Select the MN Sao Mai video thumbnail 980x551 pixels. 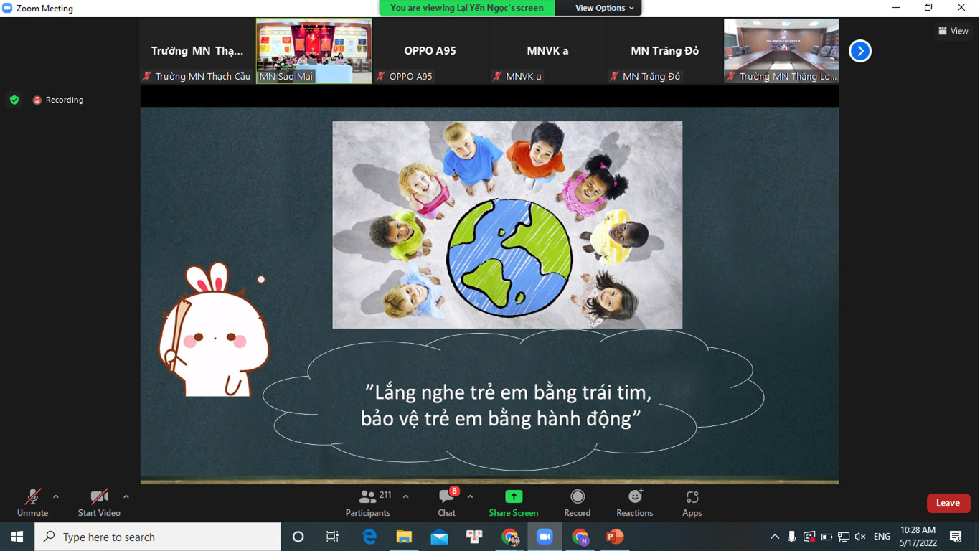coord(314,50)
